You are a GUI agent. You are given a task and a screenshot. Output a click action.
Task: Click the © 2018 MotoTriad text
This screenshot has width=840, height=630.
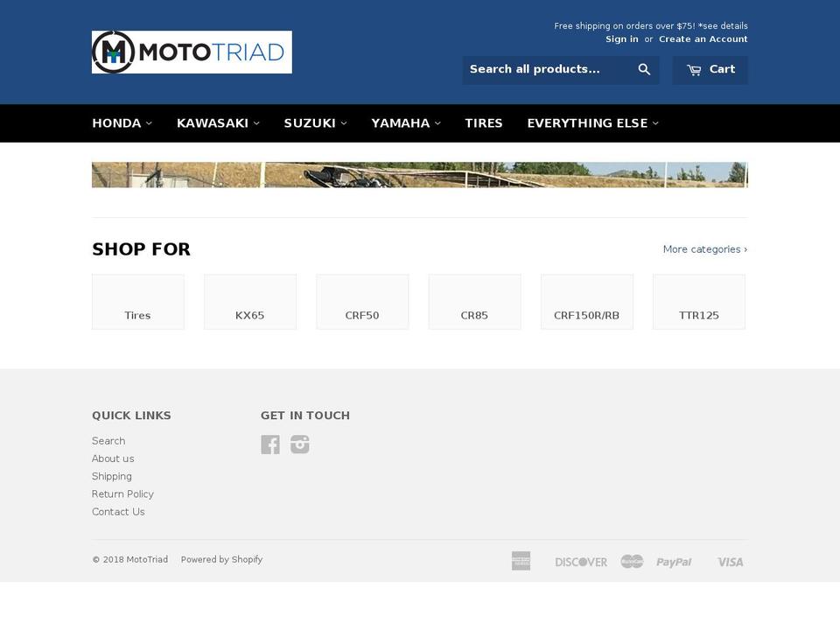[x=129, y=559]
